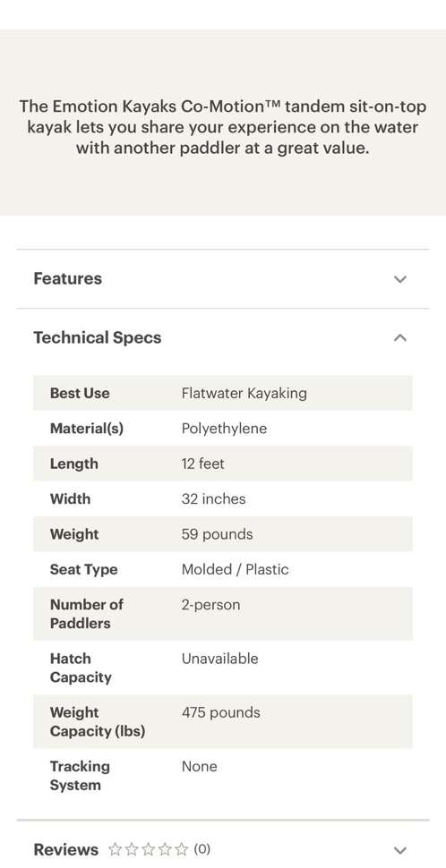Open the Features heading
Viewport: 446px width, 868px height.
click(67, 278)
